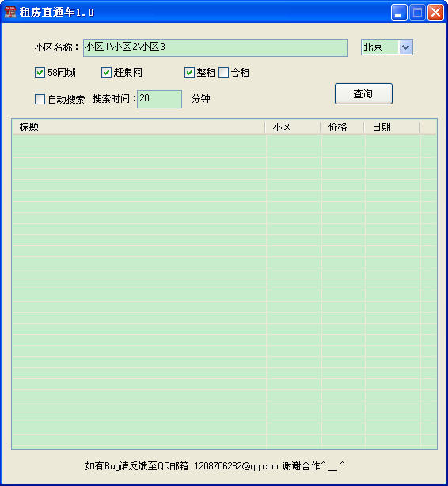
Task: Click the bug feedback email text
Action: click(215, 466)
